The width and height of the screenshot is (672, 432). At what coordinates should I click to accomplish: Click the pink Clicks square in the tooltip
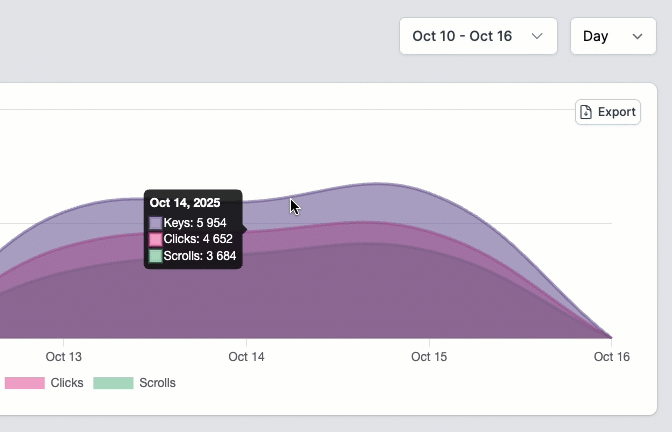coord(156,239)
